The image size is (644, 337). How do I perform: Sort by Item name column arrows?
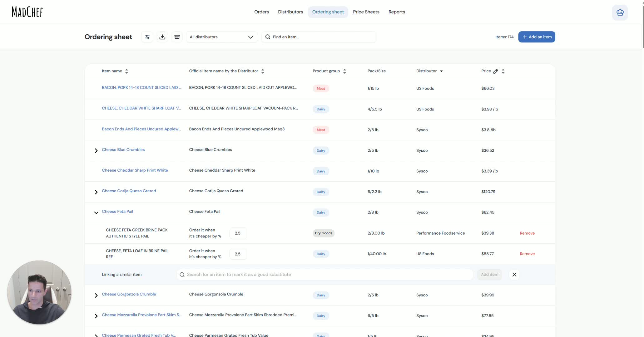(x=126, y=71)
